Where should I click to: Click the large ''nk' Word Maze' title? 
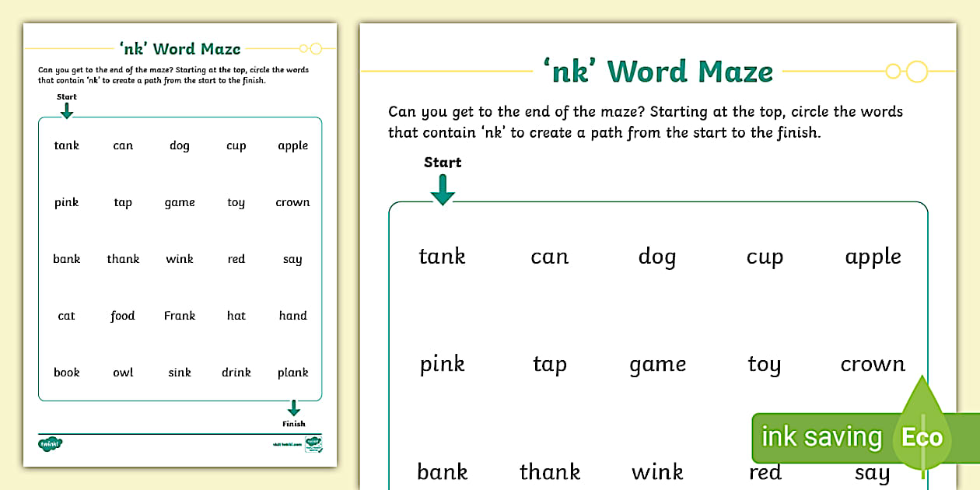659,72
